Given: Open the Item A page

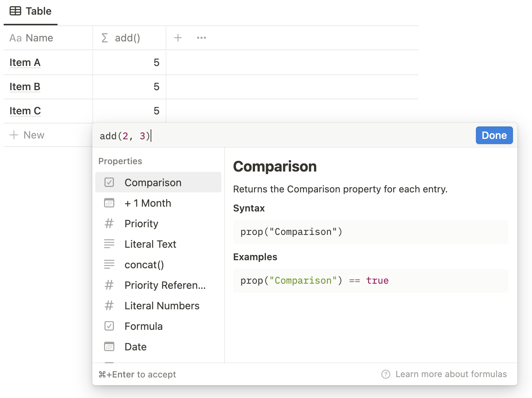Looking at the screenshot, I should pos(25,62).
